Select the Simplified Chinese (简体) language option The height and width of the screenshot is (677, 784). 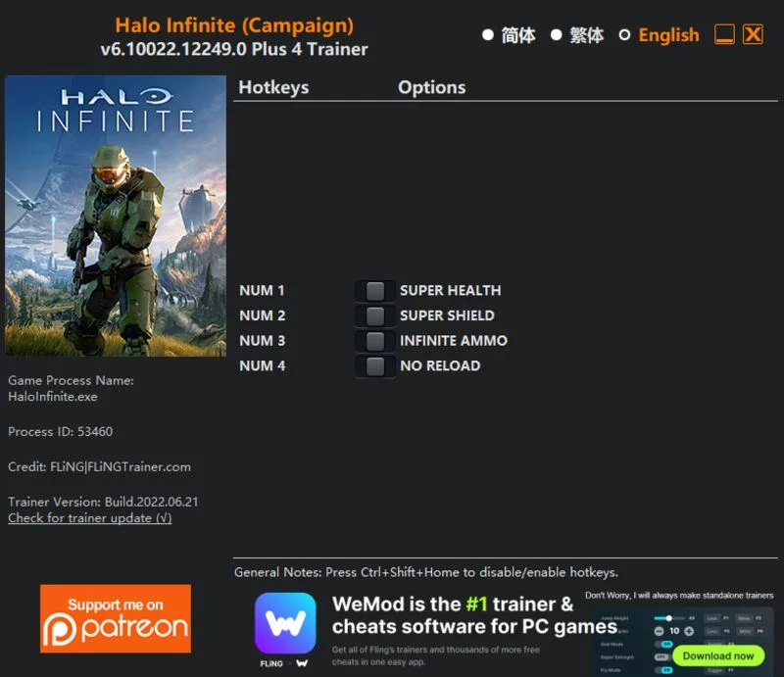(x=509, y=35)
